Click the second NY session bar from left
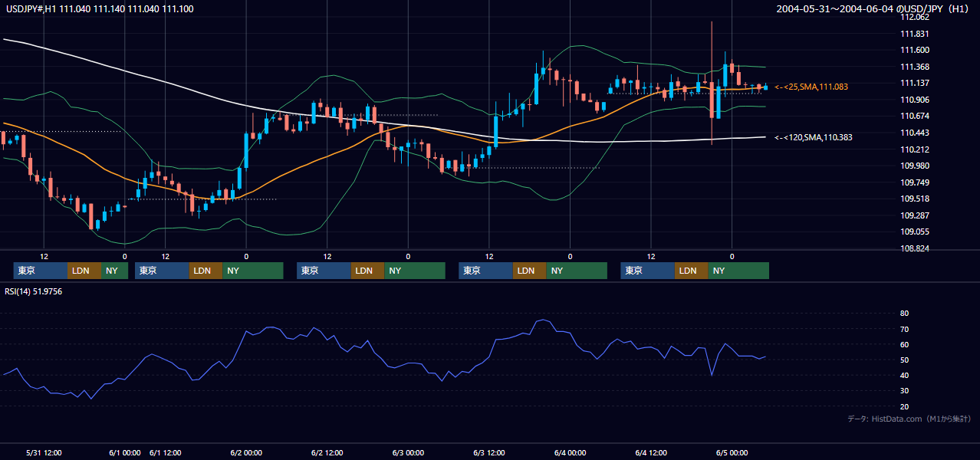Screen dimensions: 980x460 tap(253, 271)
